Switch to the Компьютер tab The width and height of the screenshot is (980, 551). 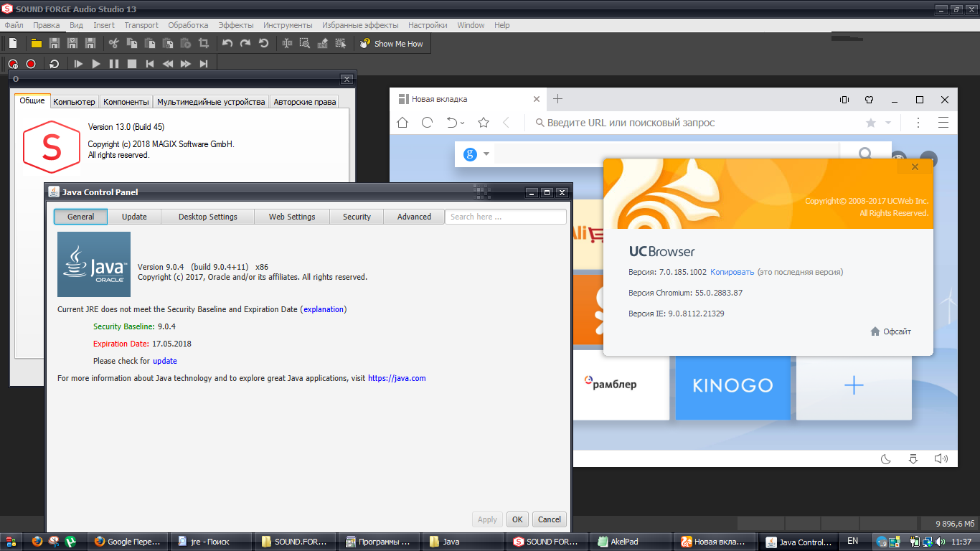coord(74,102)
